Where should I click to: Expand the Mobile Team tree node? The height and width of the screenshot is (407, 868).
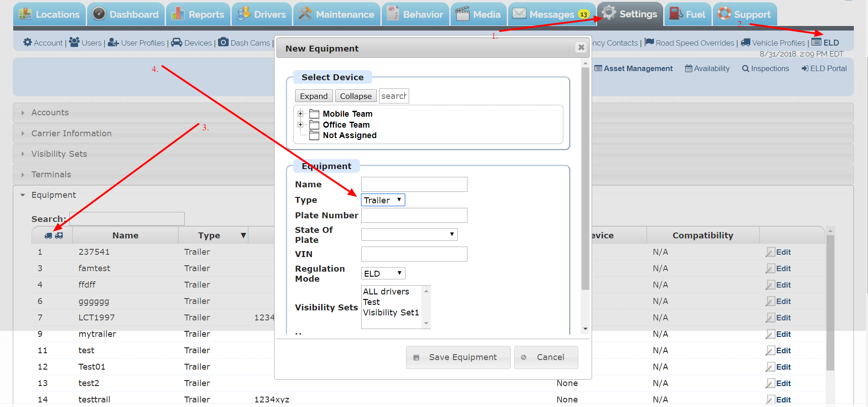(300, 113)
